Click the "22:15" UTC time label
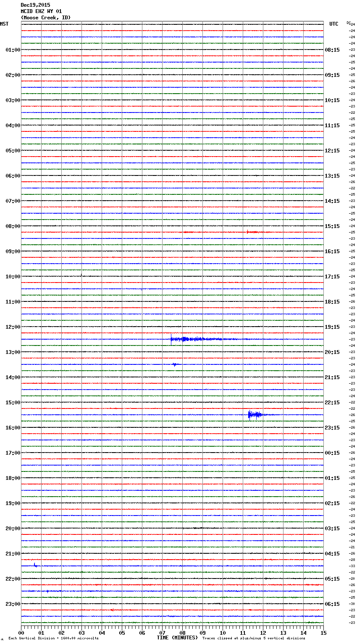Viewport: 357px width, 644px height. tap(332, 403)
